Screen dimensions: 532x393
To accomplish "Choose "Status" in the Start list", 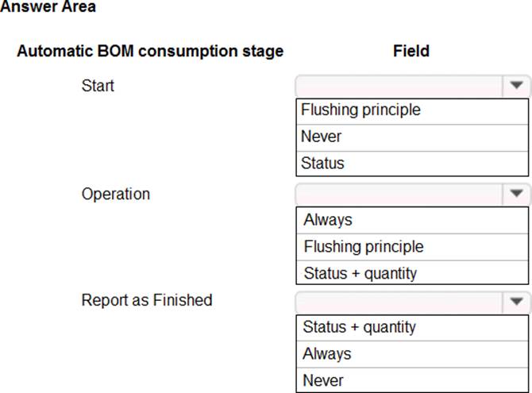I will tap(411, 164).
